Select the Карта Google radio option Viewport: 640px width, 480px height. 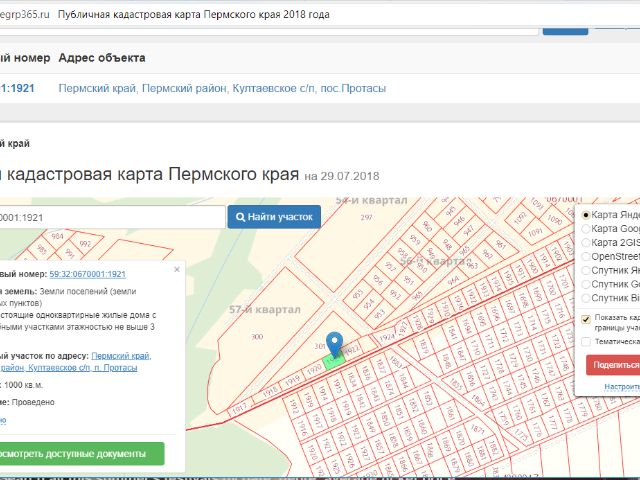click(x=586, y=229)
